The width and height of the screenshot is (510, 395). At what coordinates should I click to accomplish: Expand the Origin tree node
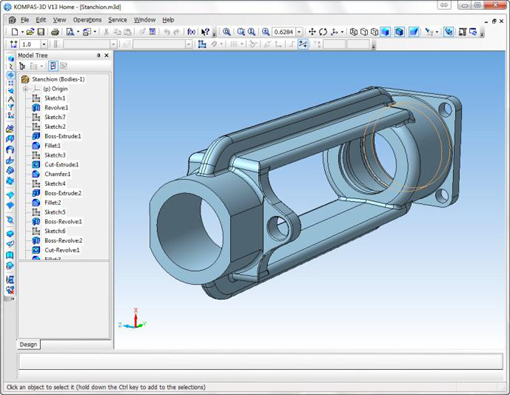click(25, 89)
